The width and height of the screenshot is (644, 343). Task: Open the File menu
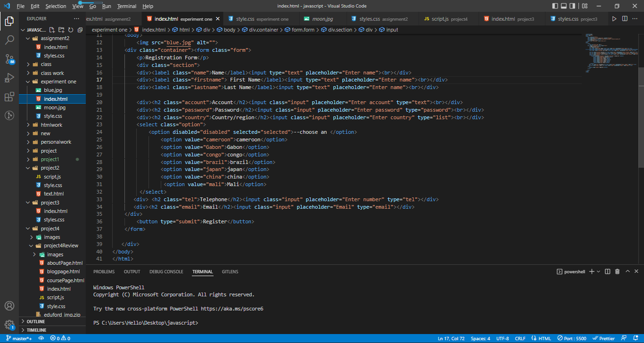click(x=21, y=6)
